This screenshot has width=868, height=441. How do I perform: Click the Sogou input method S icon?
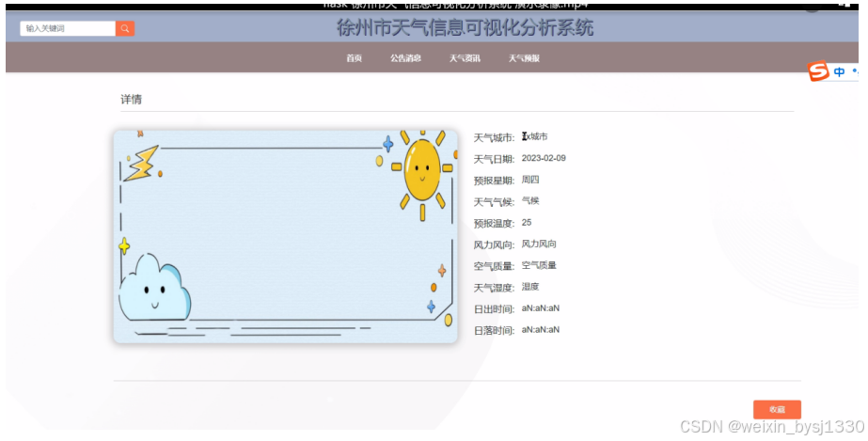(x=818, y=71)
